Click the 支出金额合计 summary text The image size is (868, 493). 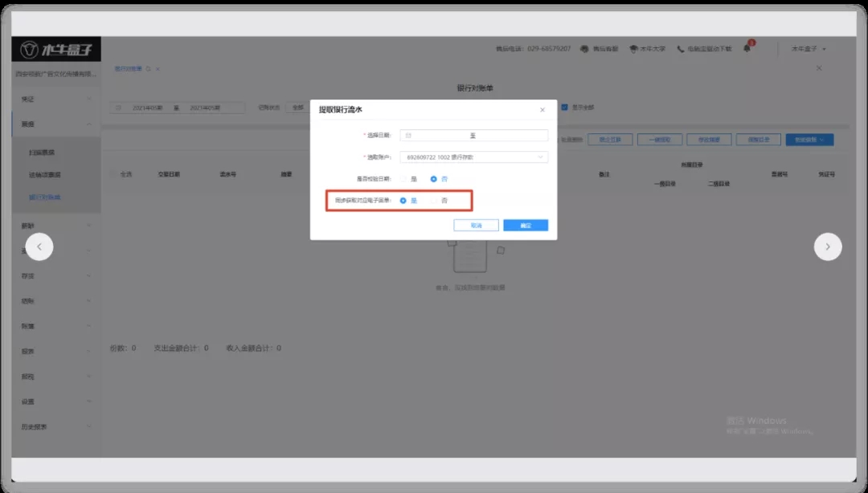click(181, 348)
